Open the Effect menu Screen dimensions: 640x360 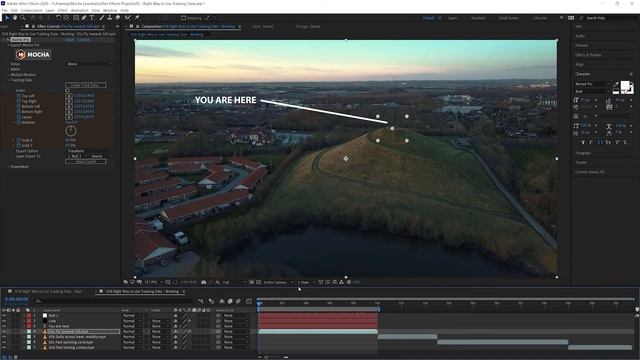(62, 10)
